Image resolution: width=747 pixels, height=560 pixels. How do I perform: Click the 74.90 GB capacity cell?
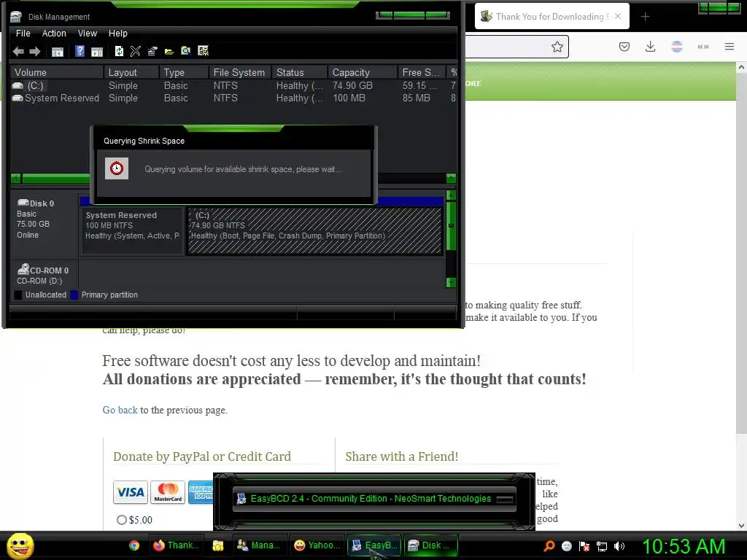pyautogui.click(x=352, y=86)
